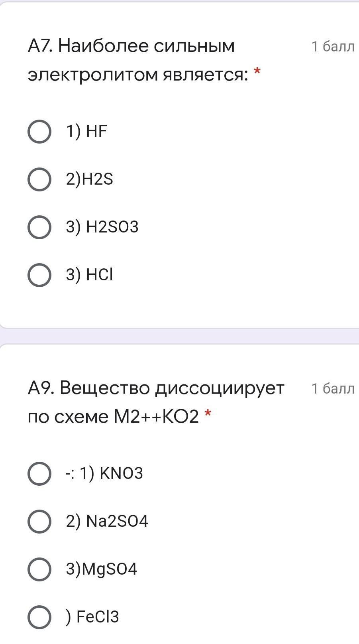Pick the FeCl3 radio button
The image size is (359, 644).
(x=39, y=617)
